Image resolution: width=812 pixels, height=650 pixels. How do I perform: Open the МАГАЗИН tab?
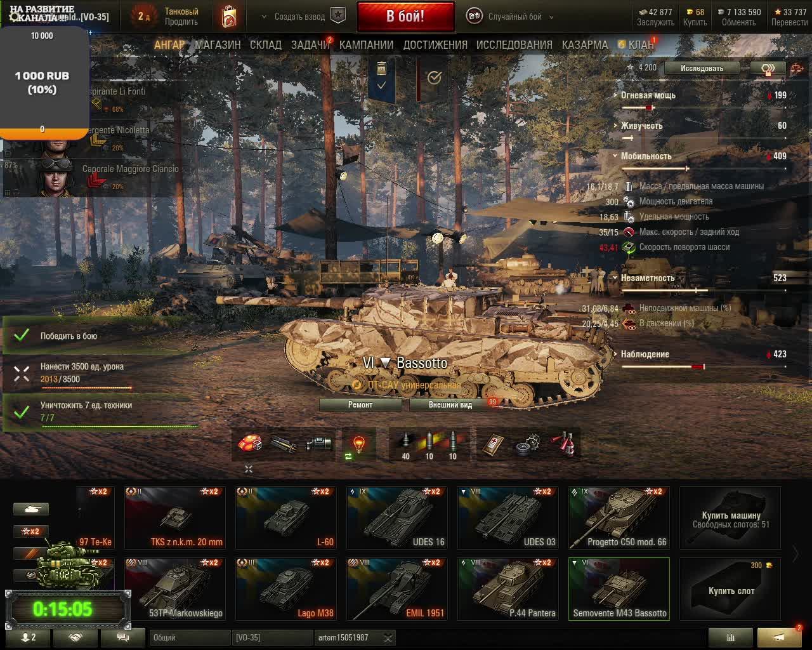pos(218,45)
